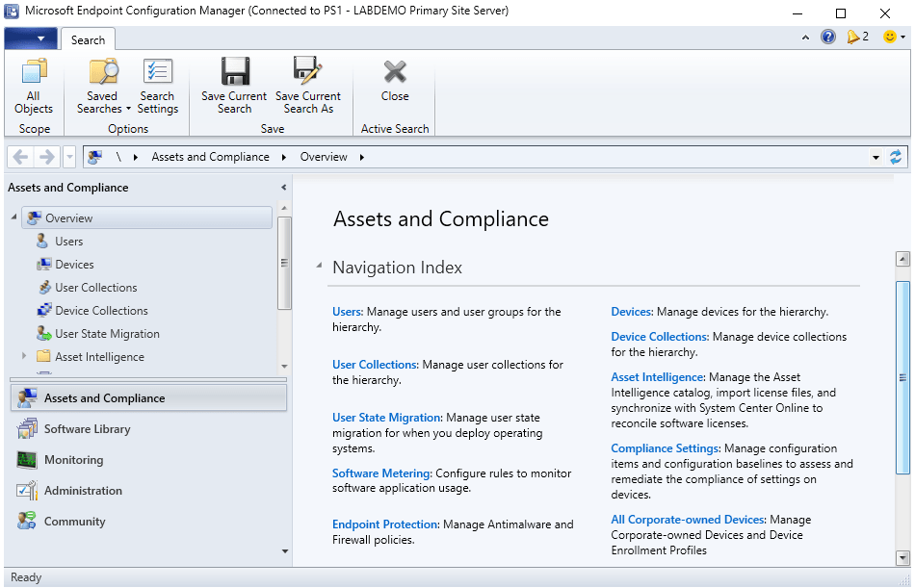Select Device Collections in the tree
The image size is (915, 588).
(101, 311)
